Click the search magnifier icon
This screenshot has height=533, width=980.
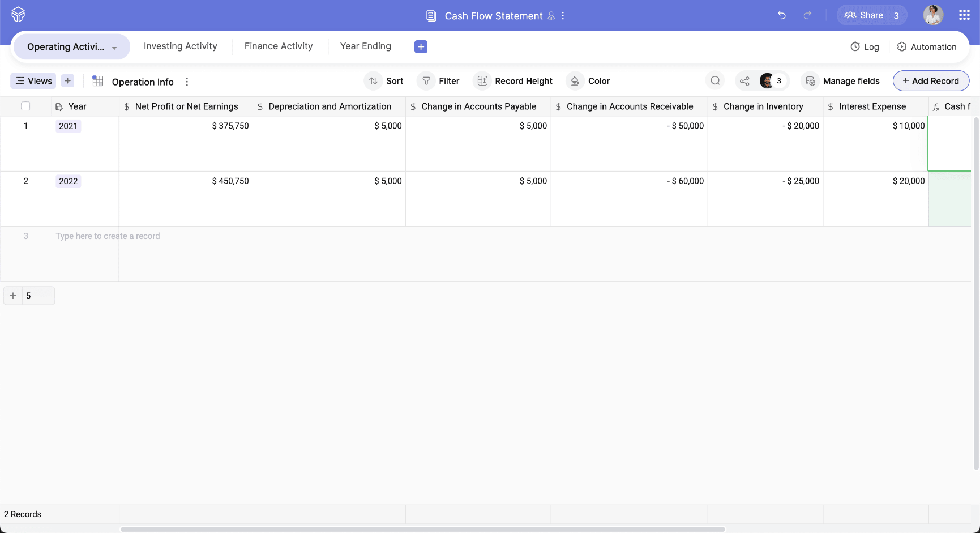[x=715, y=81]
